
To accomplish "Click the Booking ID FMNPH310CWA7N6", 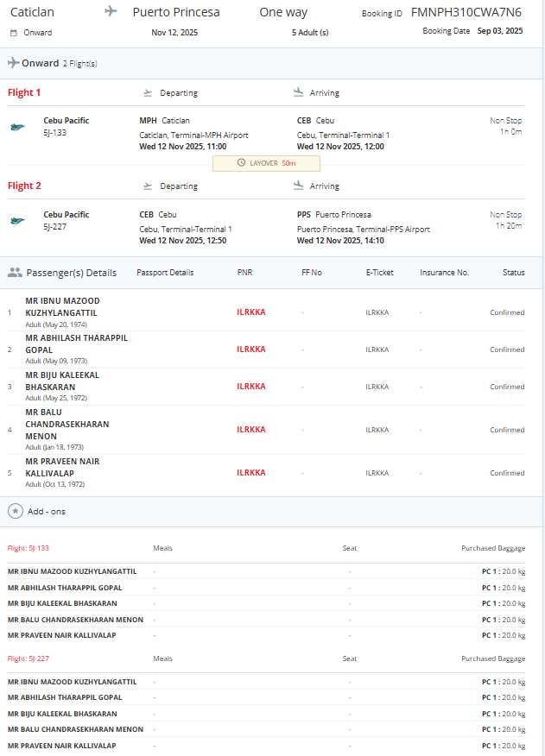I will pyautogui.click(x=466, y=13).
